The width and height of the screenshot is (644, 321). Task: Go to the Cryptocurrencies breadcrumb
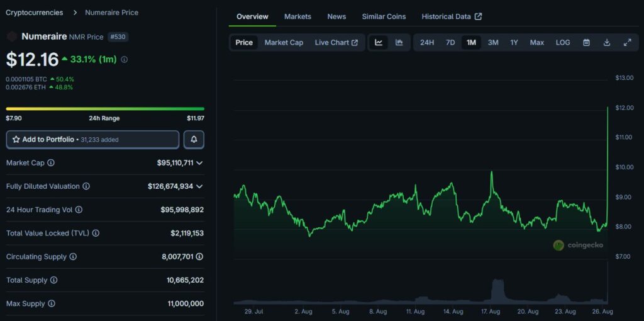click(35, 13)
